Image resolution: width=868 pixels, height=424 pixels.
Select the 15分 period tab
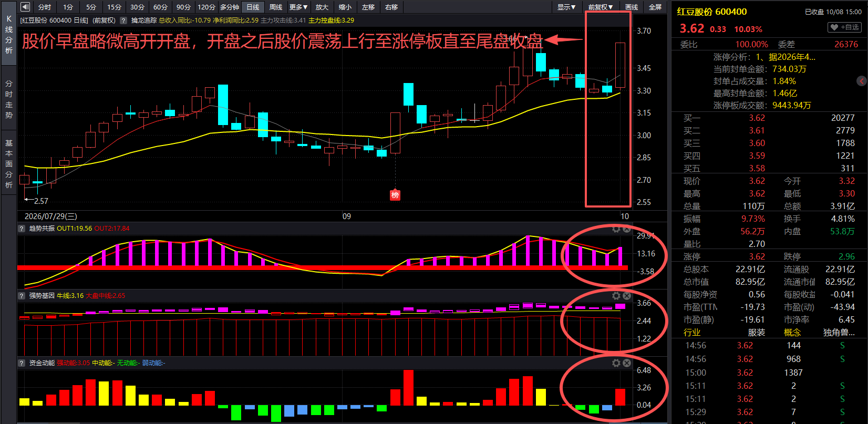tap(114, 7)
